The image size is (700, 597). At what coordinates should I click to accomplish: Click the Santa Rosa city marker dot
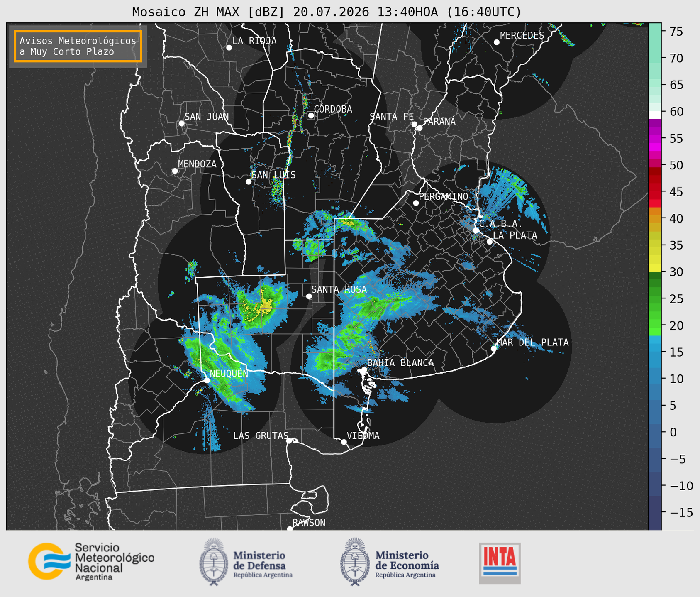click(x=309, y=296)
